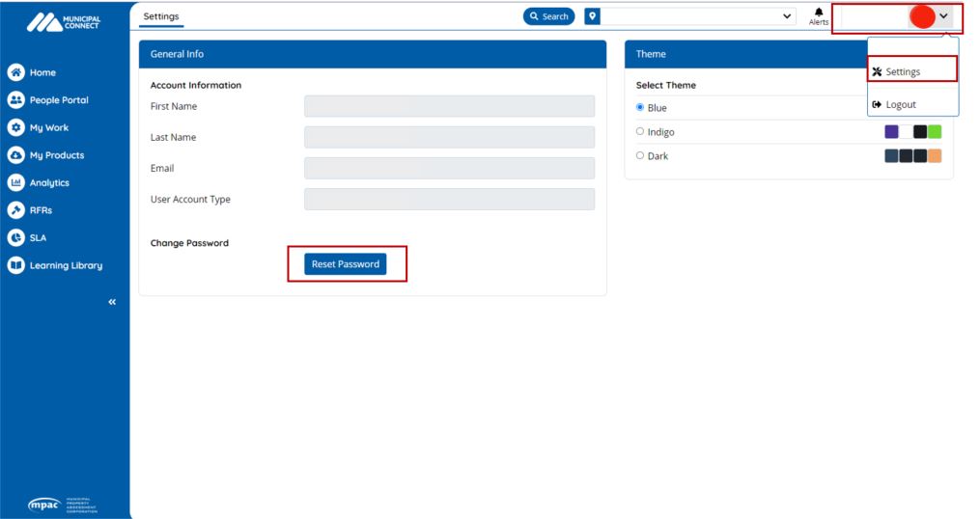Click the MPAC logo at sidebar bottom
The image size is (980, 519).
pos(63,505)
